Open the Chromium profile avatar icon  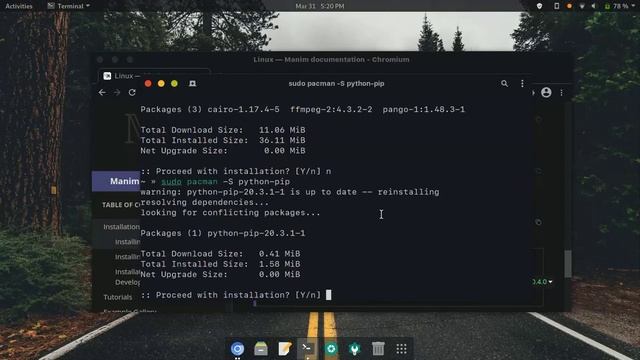pyautogui.click(x=546, y=93)
